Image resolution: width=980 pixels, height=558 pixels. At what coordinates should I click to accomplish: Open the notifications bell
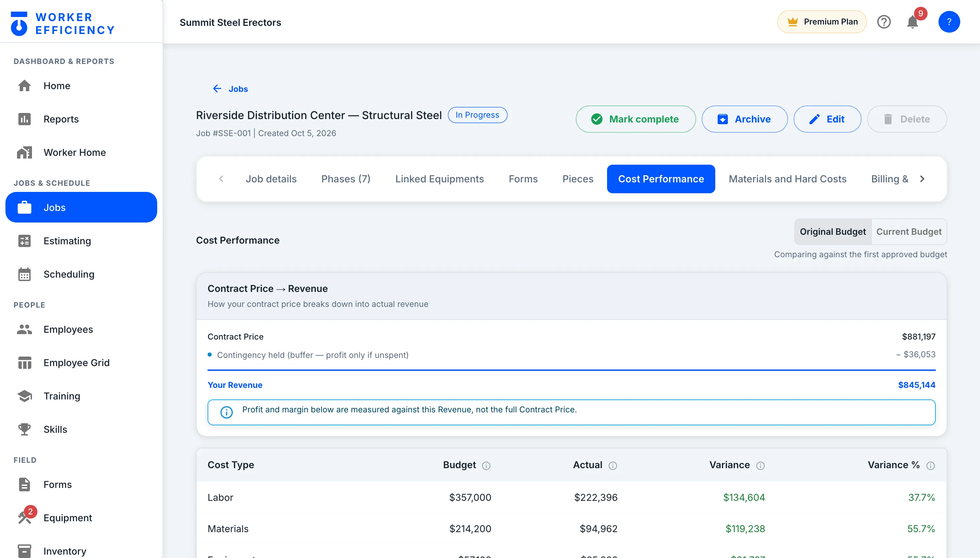(x=913, y=22)
